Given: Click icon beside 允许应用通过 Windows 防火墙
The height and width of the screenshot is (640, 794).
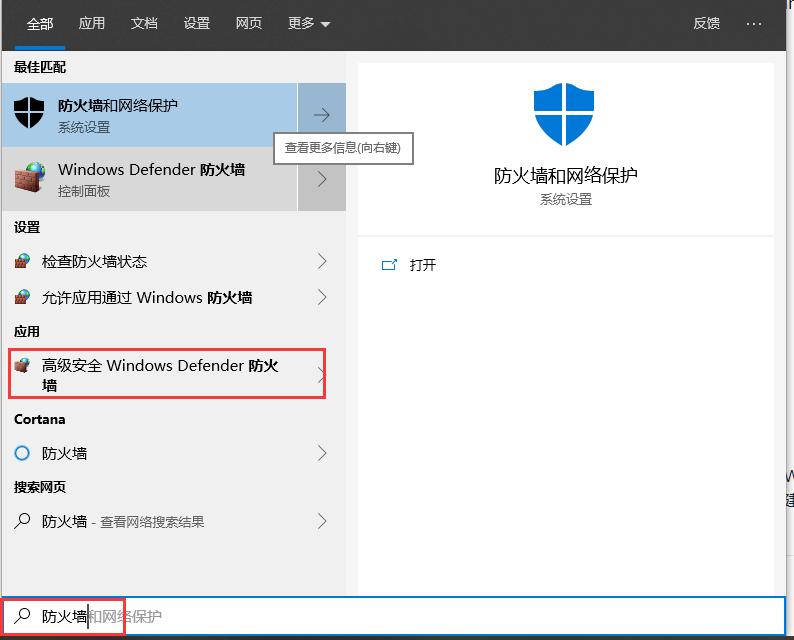Looking at the screenshot, I should pos(22,297).
